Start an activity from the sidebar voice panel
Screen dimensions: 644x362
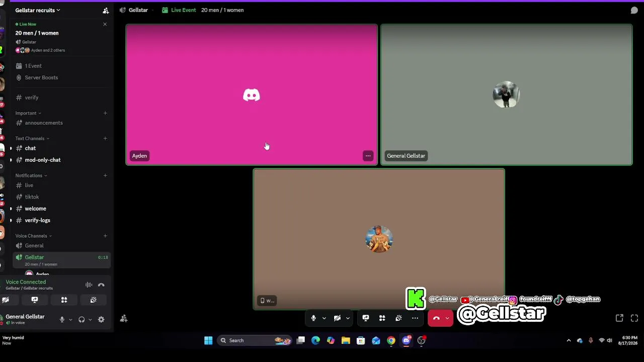64,300
